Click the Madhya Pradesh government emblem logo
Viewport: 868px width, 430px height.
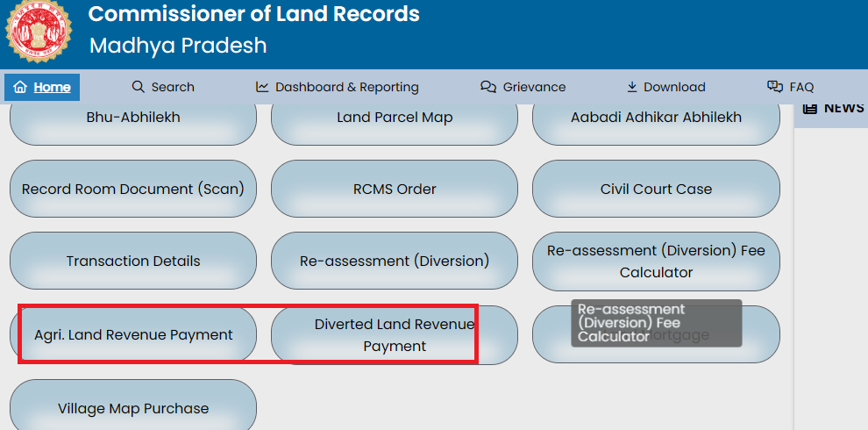point(38,32)
